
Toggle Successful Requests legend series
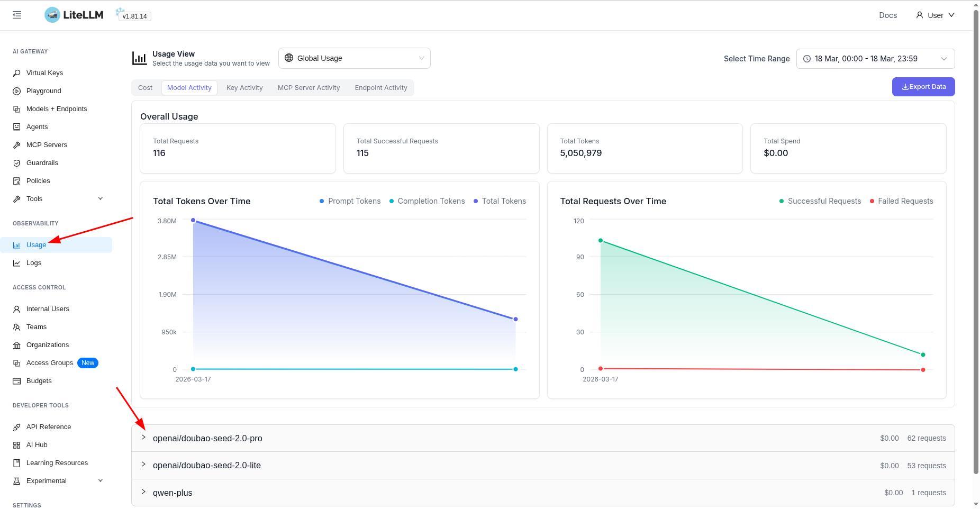point(820,201)
